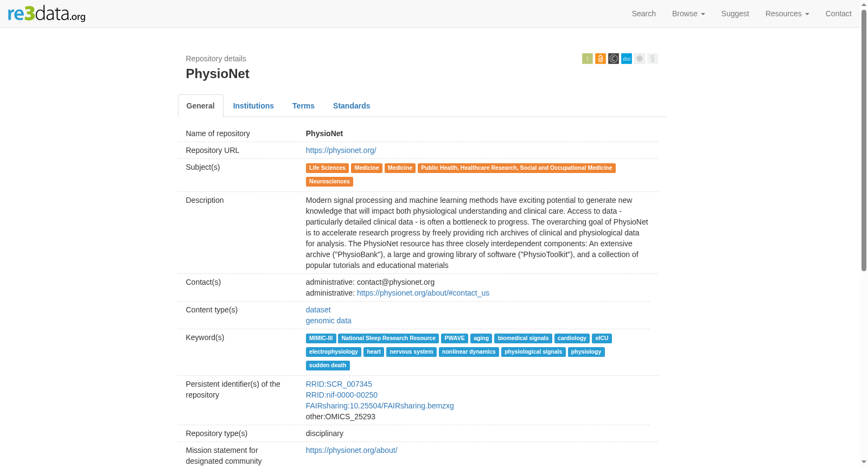Open the Browse dropdown menu
The height and width of the screenshot is (467, 868).
688,14
